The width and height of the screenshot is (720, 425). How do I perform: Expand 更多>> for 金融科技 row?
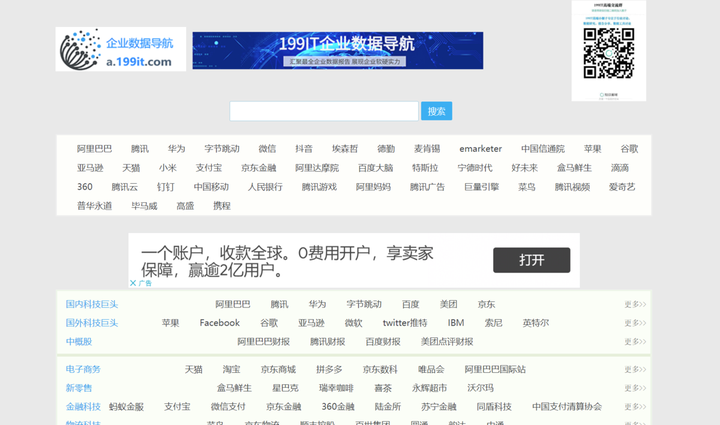click(x=635, y=407)
